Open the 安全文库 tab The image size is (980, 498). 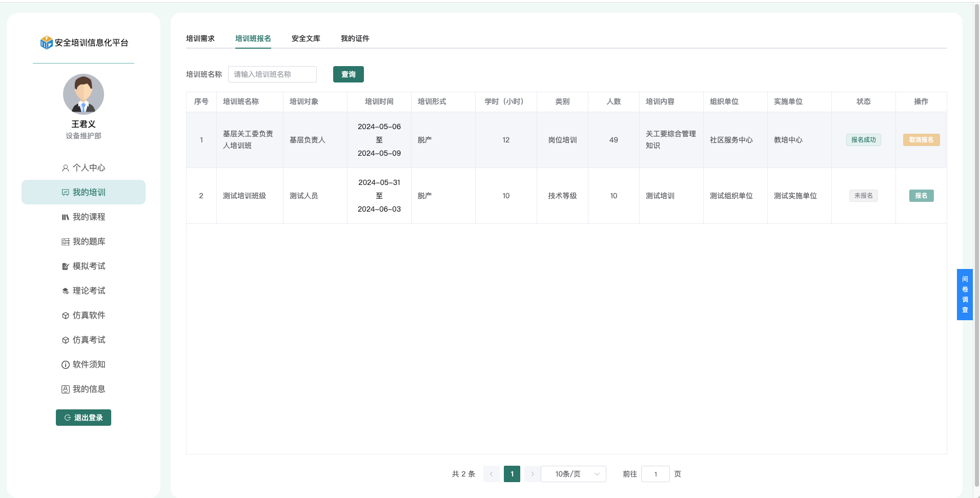click(306, 38)
